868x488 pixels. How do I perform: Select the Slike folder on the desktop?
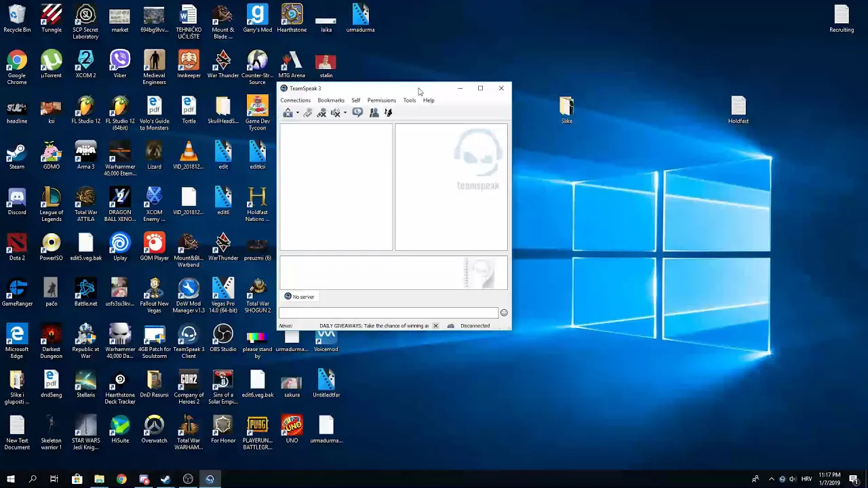click(567, 110)
